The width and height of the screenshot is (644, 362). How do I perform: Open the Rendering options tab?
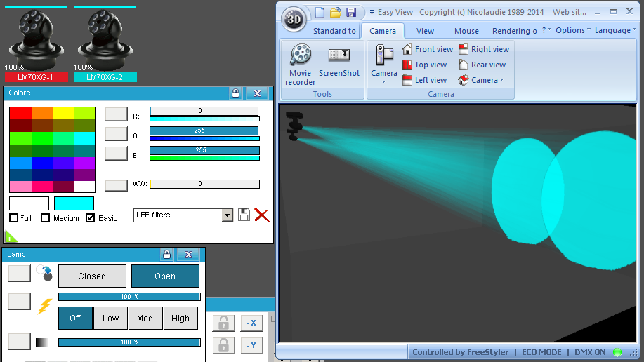coord(514,31)
